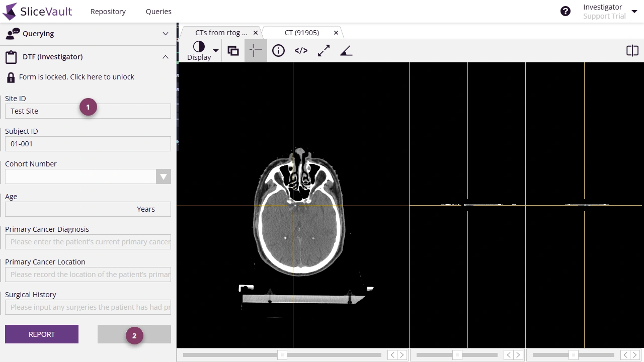Select the crosshair localizer tool
644x362 pixels.
pyautogui.click(x=255, y=50)
